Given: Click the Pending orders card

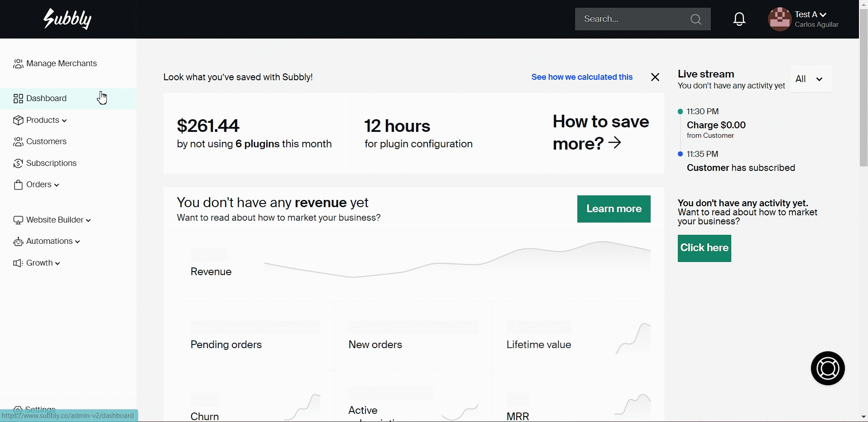Looking at the screenshot, I should (x=256, y=336).
